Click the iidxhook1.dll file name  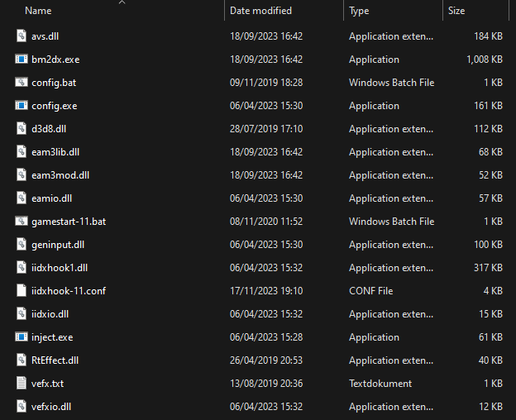(x=60, y=268)
